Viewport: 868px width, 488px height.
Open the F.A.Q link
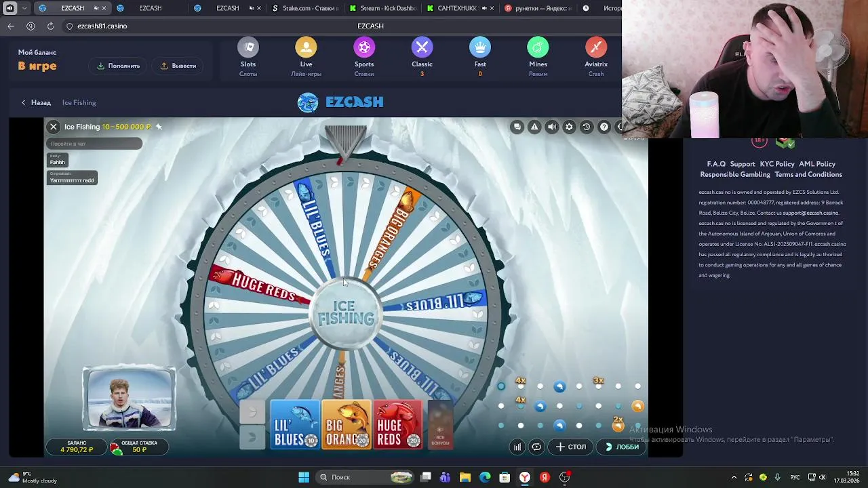pos(716,164)
